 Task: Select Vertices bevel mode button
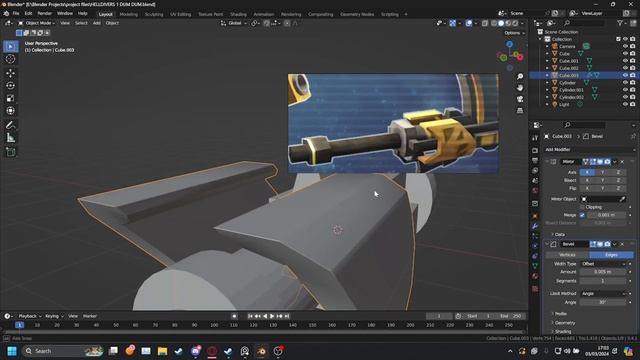[x=567, y=255]
